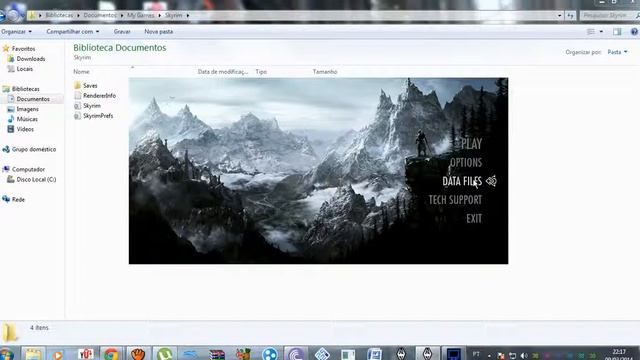
Task: Open Locais in the sidebar
Action: [x=20, y=69]
